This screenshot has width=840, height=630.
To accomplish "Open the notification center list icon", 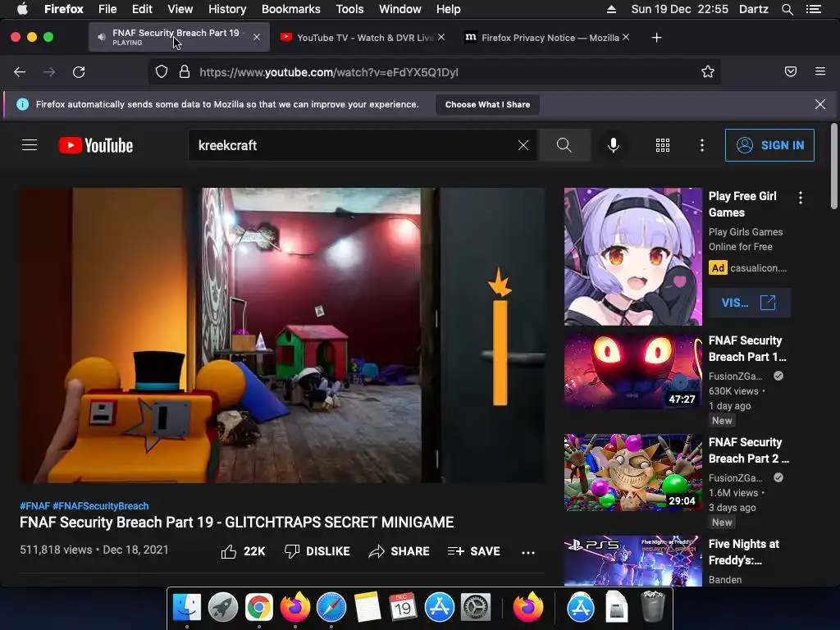I will tap(814, 9).
